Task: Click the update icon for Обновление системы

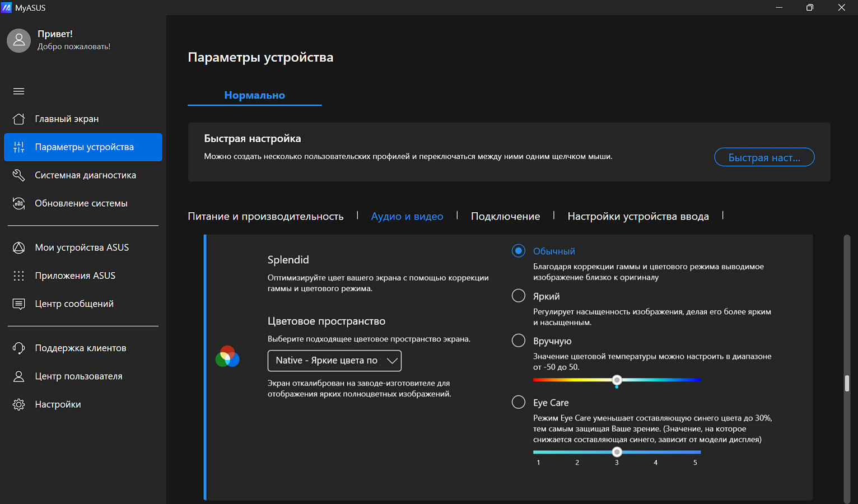Action: pyautogui.click(x=18, y=203)
